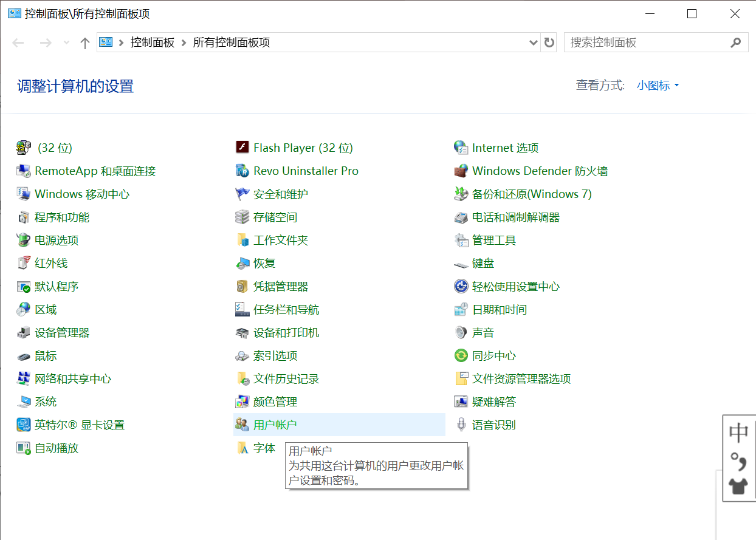Click the 任务栏和导航 icon

pos(242,309)
